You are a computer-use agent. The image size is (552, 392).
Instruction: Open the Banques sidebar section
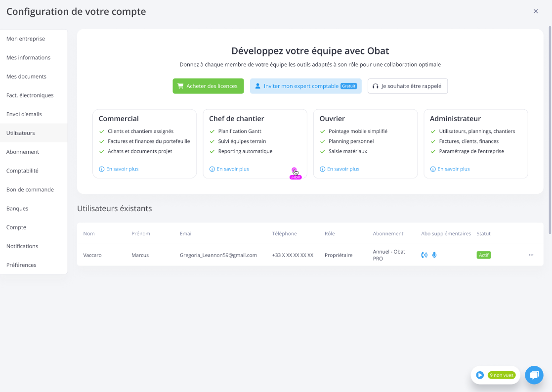click(17, 209)
